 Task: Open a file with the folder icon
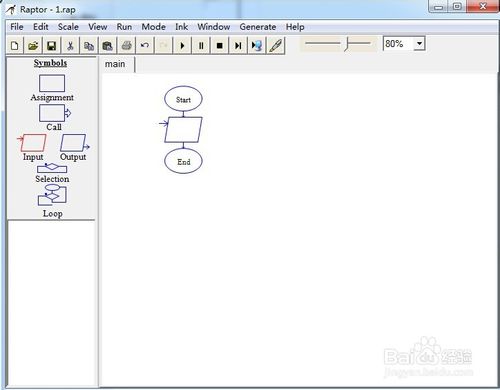pyautogui.click(x=33, y=45)
